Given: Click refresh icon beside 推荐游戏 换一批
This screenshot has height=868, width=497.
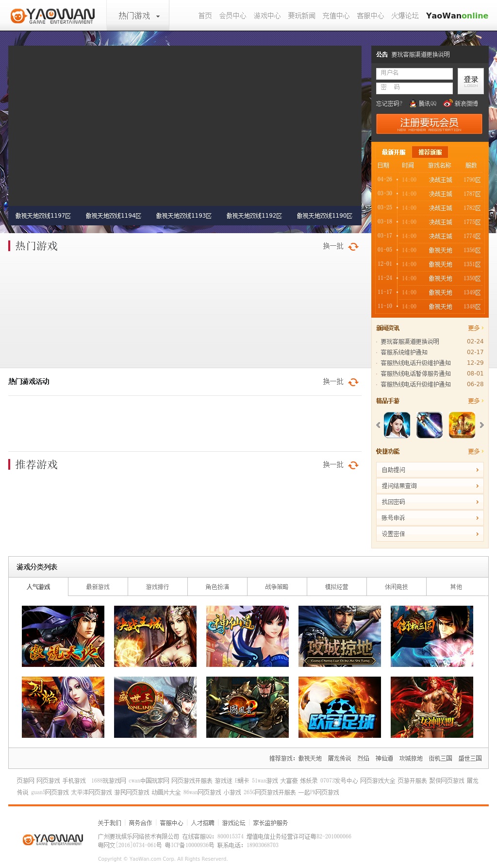Looking at the screenshot, I should point(353,465).
